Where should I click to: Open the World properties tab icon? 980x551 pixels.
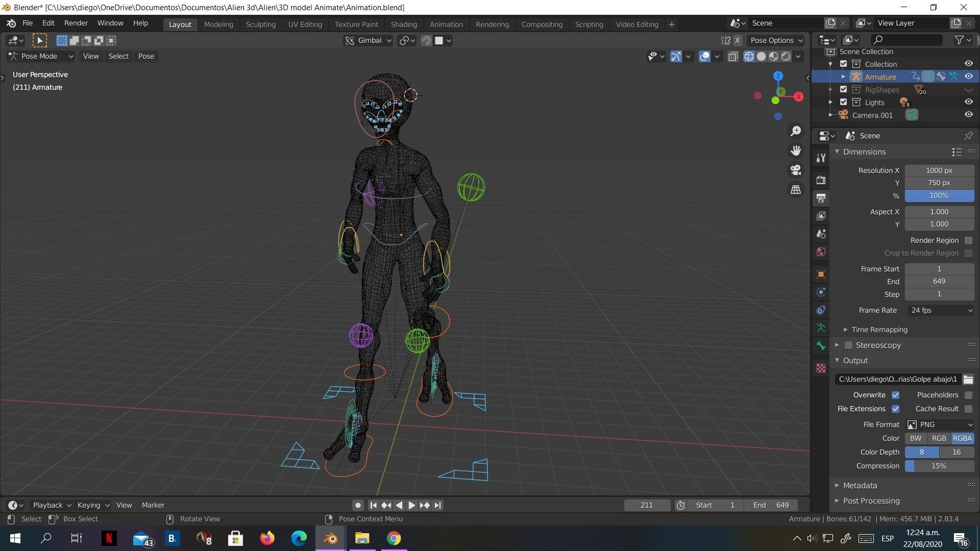(821, 252)
